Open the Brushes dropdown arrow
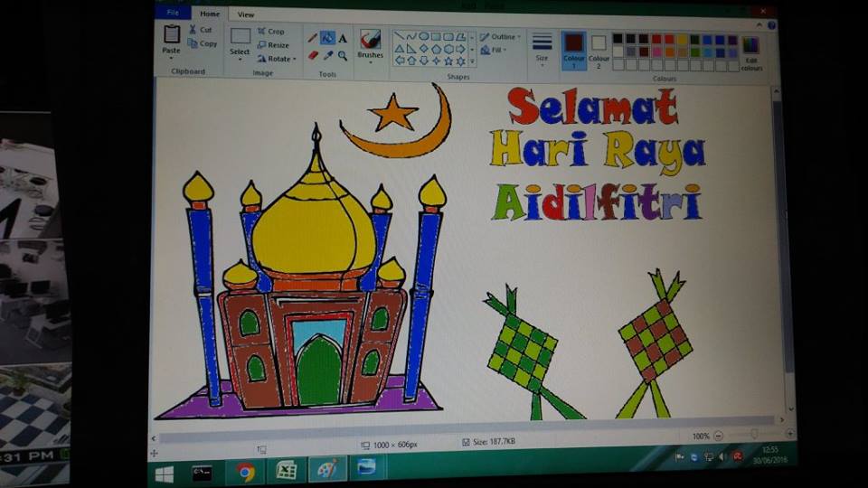The image size is (868, 488). [371, 62]
